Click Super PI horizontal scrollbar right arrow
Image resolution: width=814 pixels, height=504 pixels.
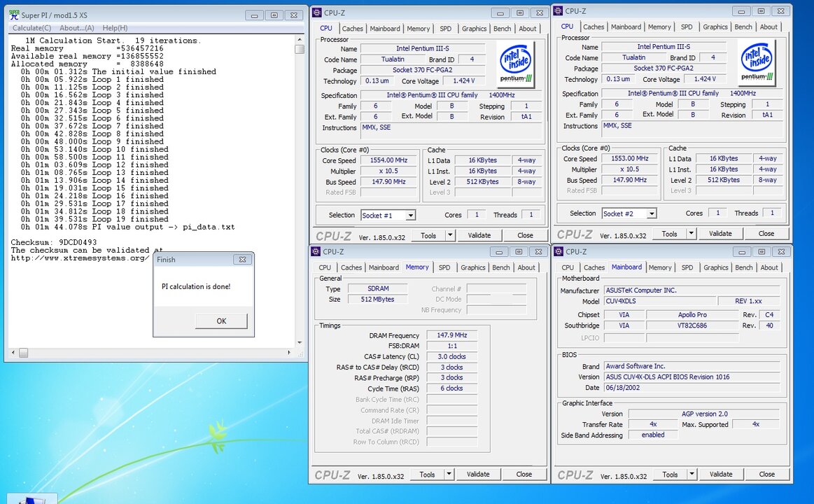pos(288,352)
